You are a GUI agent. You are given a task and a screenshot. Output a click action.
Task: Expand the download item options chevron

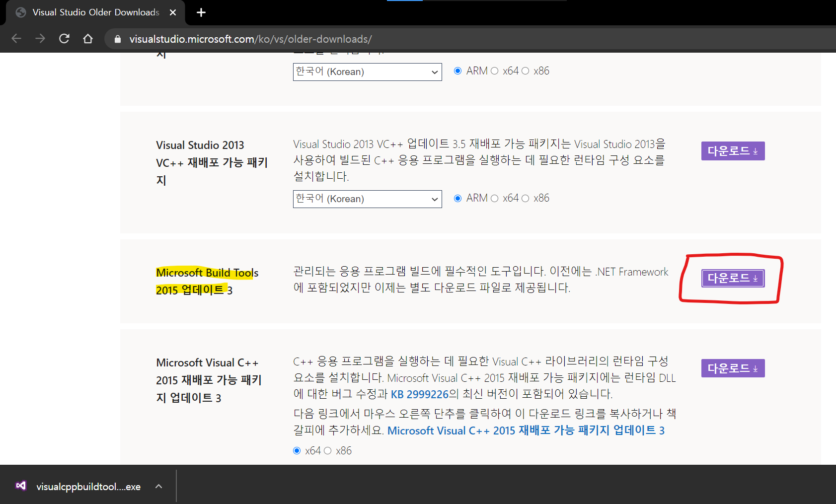click(159, 487)
